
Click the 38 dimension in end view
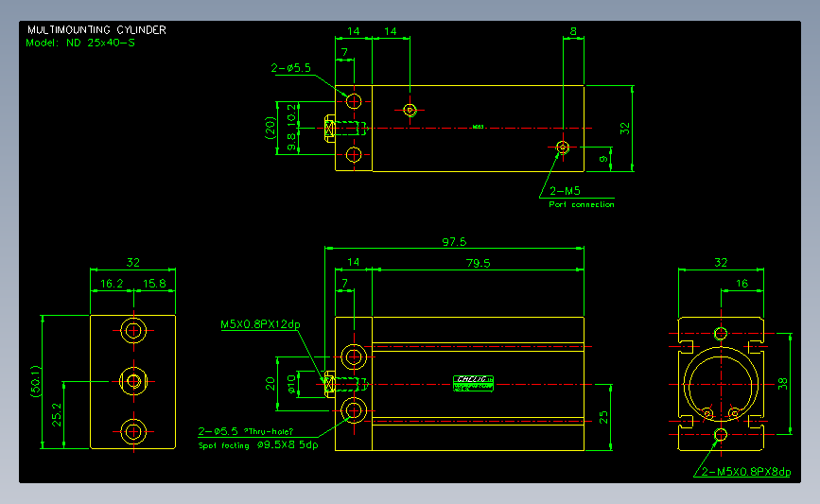coord(782,384)
